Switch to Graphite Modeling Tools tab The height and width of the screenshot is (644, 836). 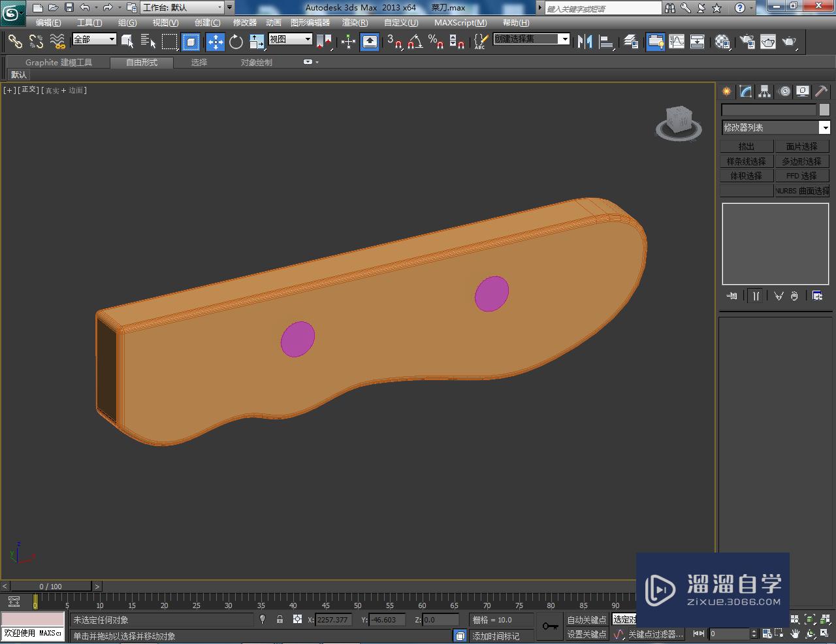coord(59,63)
